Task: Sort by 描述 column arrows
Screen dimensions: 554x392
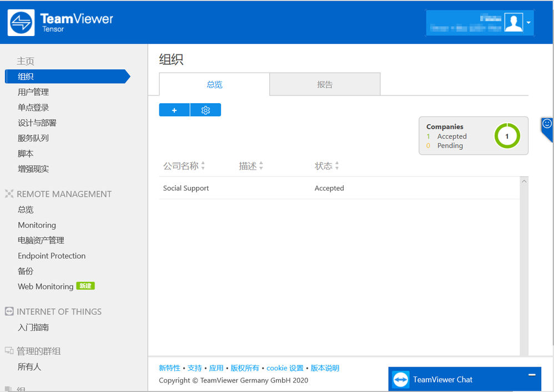Action: pyautogui.click(x=261, y=166)
